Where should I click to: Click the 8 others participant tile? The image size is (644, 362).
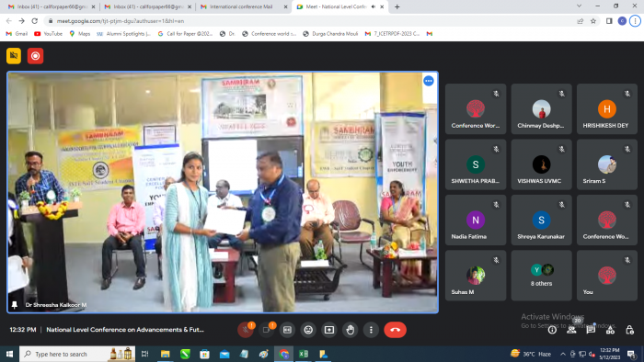[541, 276]
